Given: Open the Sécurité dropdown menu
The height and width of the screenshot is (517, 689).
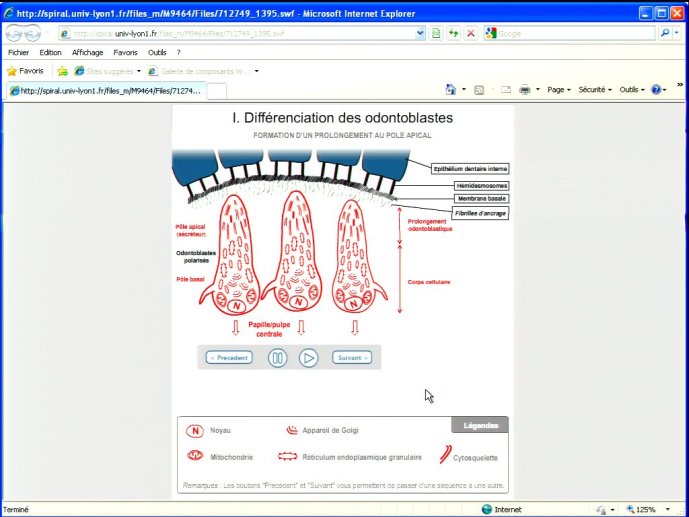Looking at the screenshot, I should pyautogui.click(x=595, y=90).
